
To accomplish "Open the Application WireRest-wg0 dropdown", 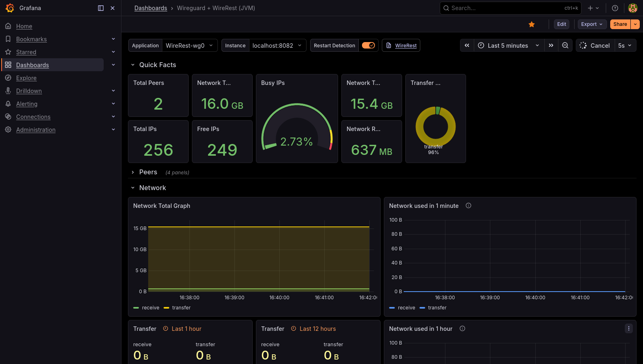I will [x=189, y=46].
